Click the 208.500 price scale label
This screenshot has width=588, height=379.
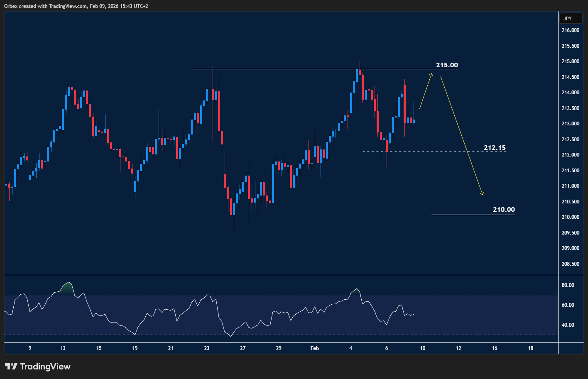click(570, 264)
